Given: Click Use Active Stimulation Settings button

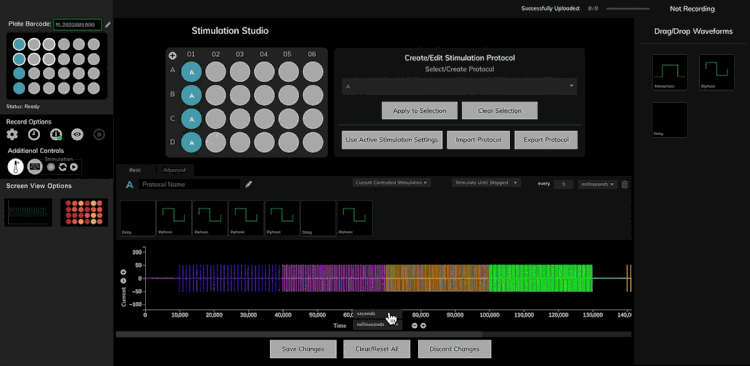Looking at the screenshot, I should click(392, 140).
